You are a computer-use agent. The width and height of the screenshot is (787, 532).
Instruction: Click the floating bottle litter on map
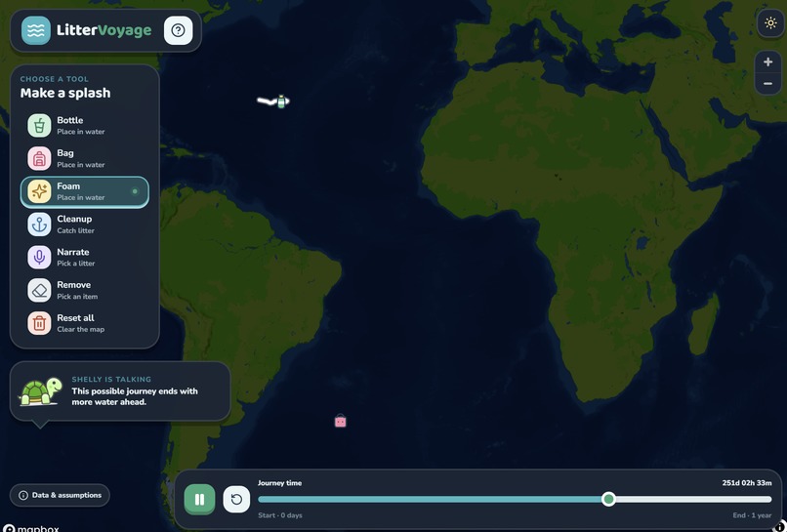pyautogui.click(x=281, y=102)
